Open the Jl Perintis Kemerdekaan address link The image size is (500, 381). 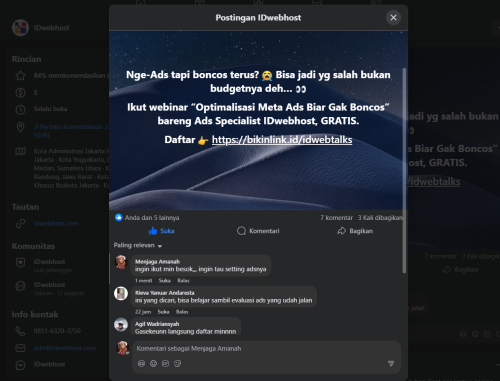pyautogui.click(x=71, y=131)
